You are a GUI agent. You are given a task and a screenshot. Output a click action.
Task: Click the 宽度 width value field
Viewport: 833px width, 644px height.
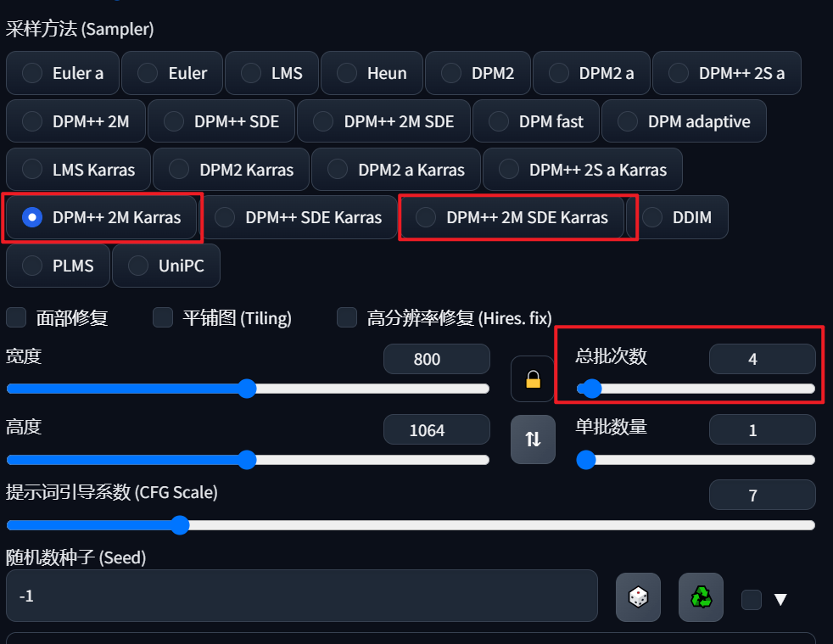coord(437,359)
